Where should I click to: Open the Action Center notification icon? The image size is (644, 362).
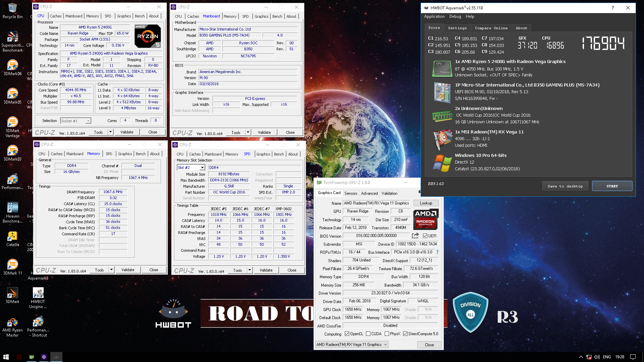tap(633, 357)
